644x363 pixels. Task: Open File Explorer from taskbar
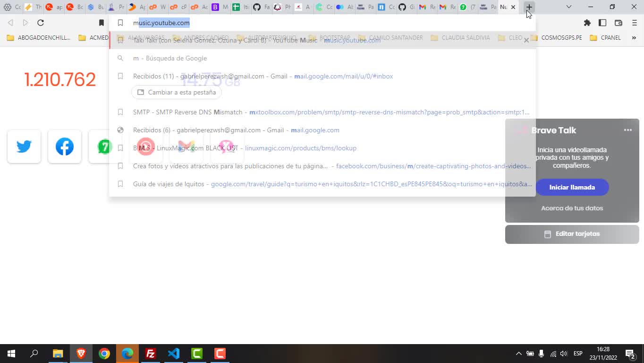(58, 354)
